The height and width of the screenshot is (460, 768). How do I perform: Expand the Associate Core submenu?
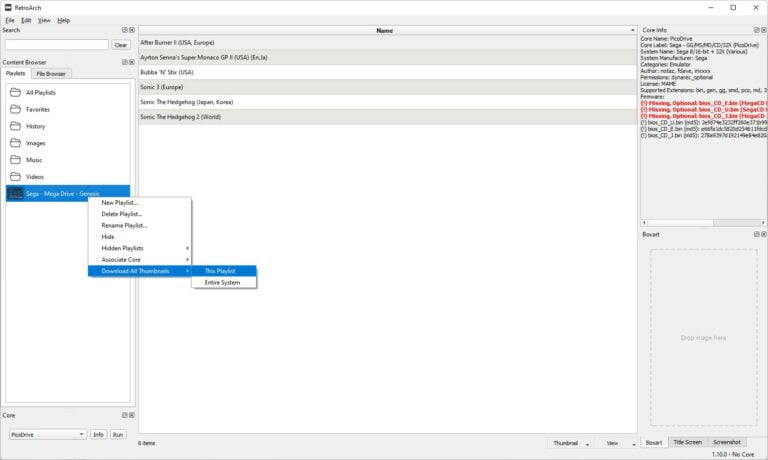pos(139,259)
